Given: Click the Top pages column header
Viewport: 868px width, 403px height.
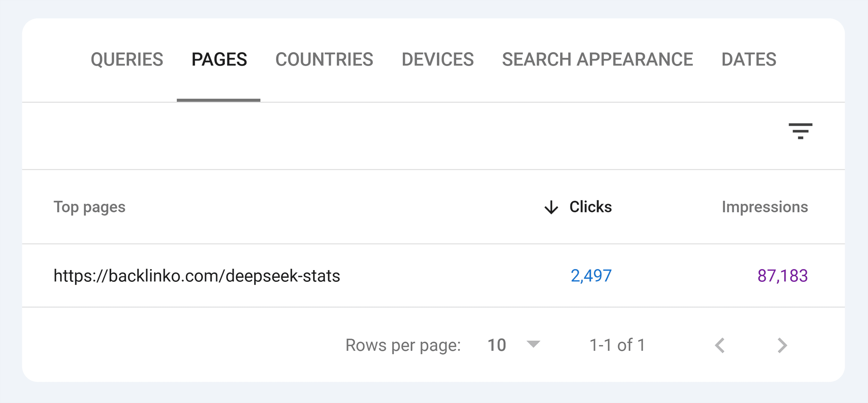Looking at the screenshot, I should pos(89,207).
